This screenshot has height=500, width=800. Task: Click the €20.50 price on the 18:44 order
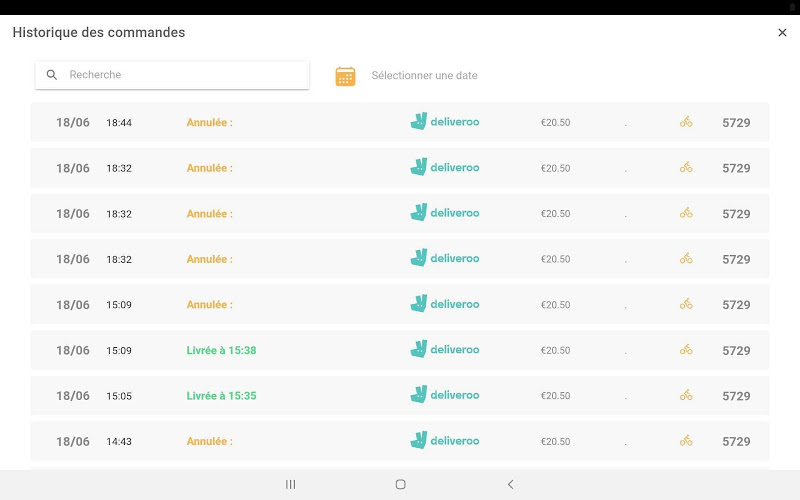click(556, 122)
